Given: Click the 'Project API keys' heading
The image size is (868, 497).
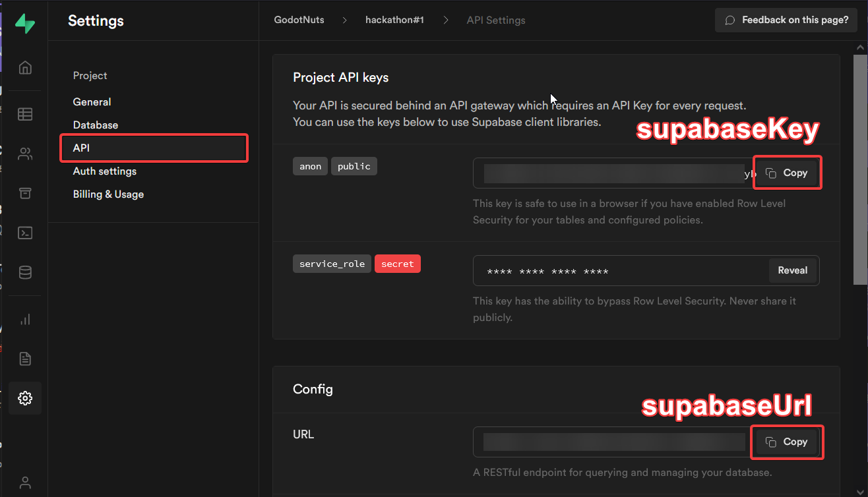Looking at the screenshot, I should [341, 78].
